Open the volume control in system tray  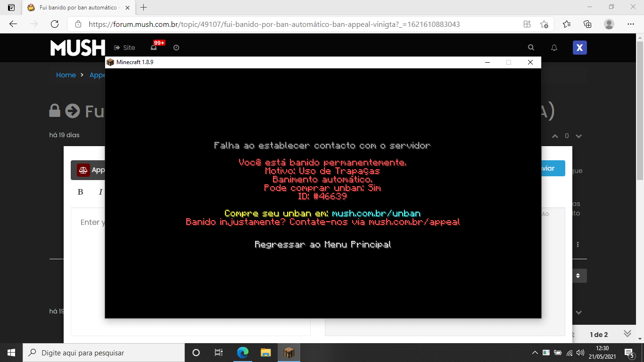(580, 353)
